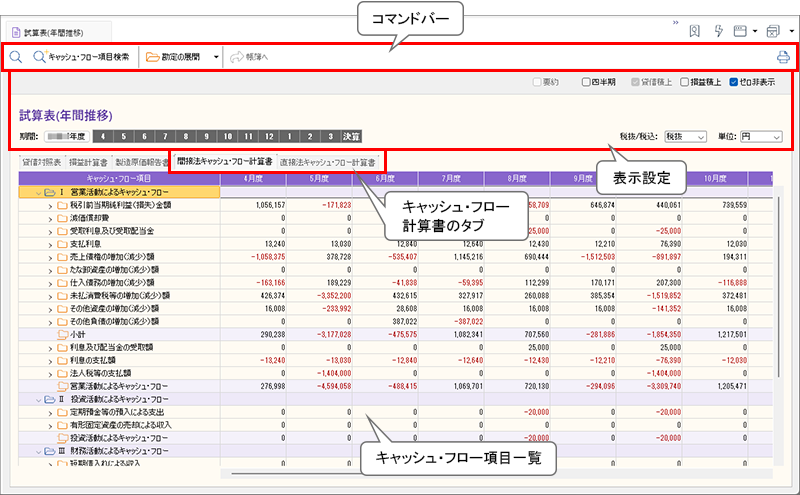Expand the たな卸資産の増加(減少)額 row
Viewport: 800px width, 495px height.
(50, 270)
